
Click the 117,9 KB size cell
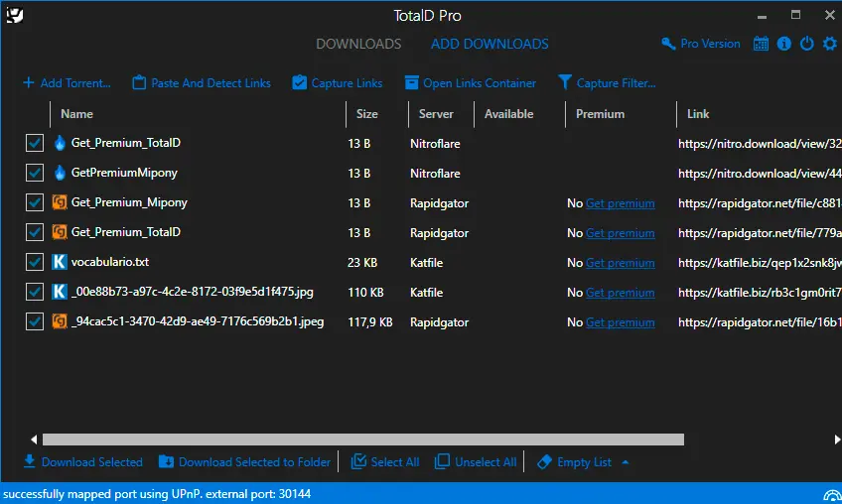[370, 322]
